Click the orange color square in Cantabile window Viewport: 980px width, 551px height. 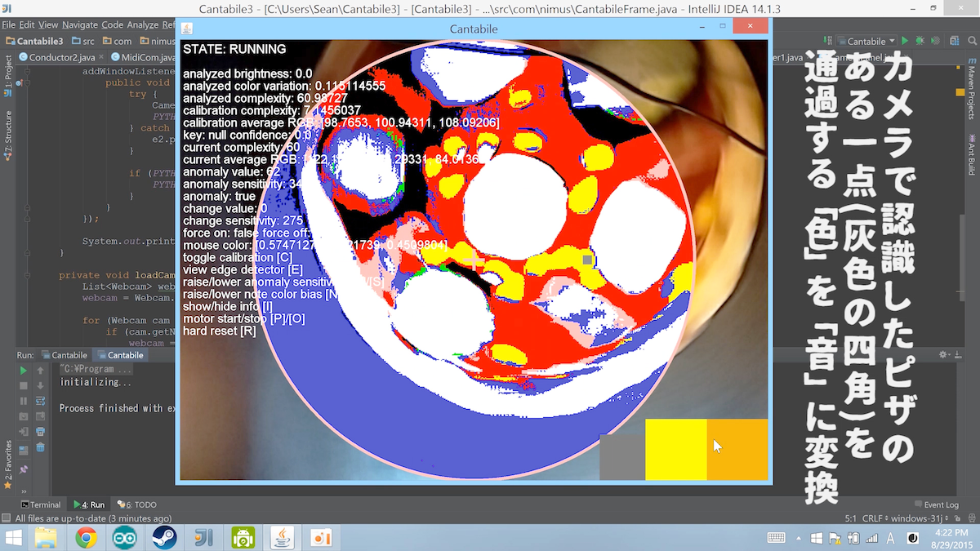pos(737,450)
